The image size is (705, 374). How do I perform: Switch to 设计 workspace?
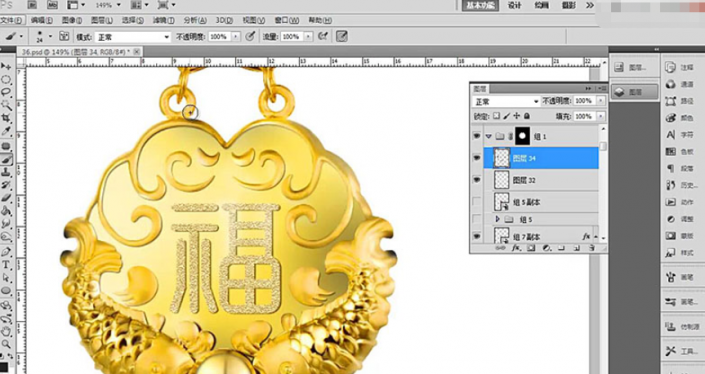pos(514,5)
